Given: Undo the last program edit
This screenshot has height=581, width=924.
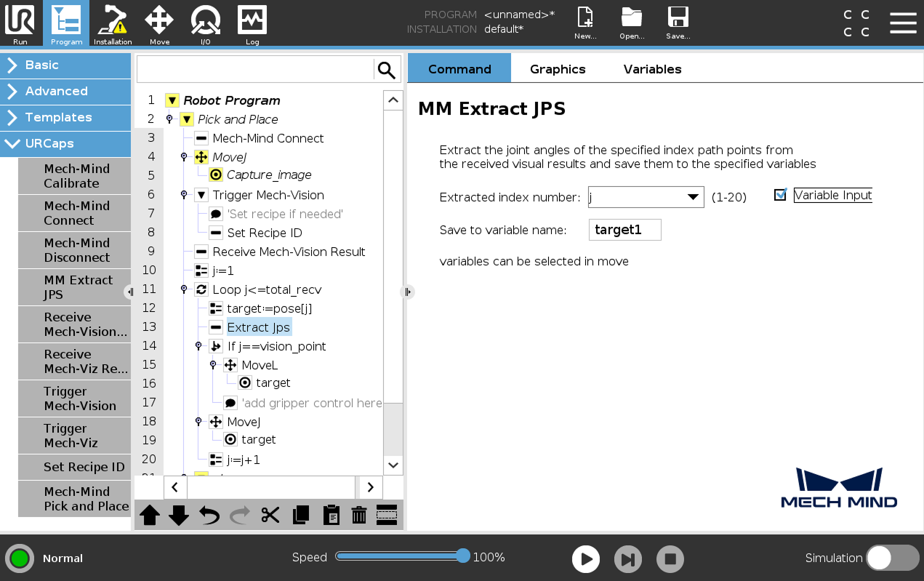Looking at the screenshot, I should pyautogui.click(x=209, y=515).
